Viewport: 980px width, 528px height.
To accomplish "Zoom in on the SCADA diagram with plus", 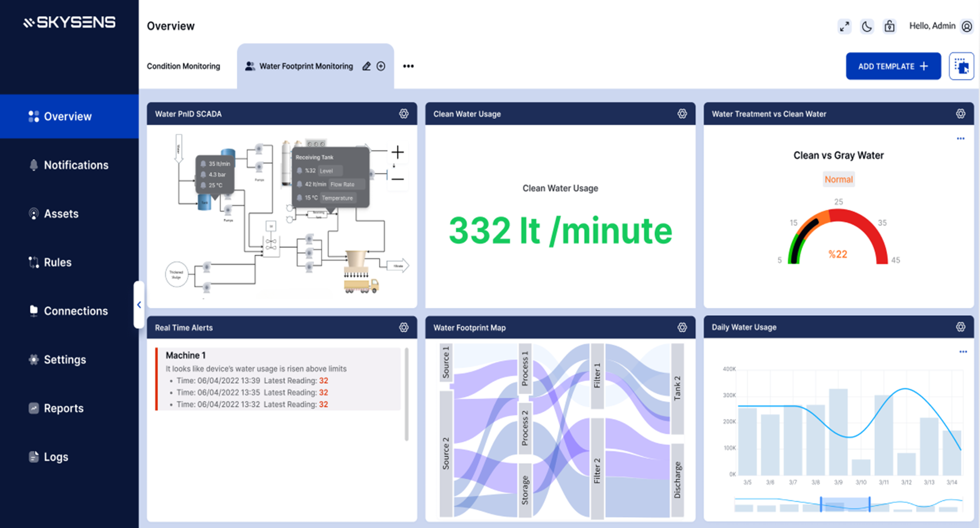I will [x=398, y=152].
